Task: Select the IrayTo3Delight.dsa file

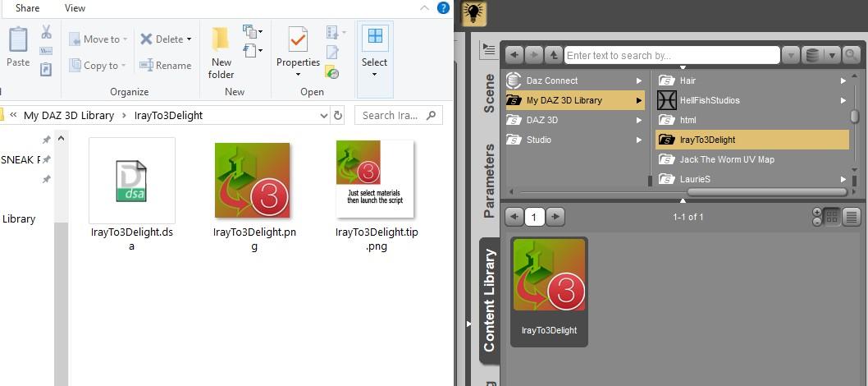Action: click(132, 195)
